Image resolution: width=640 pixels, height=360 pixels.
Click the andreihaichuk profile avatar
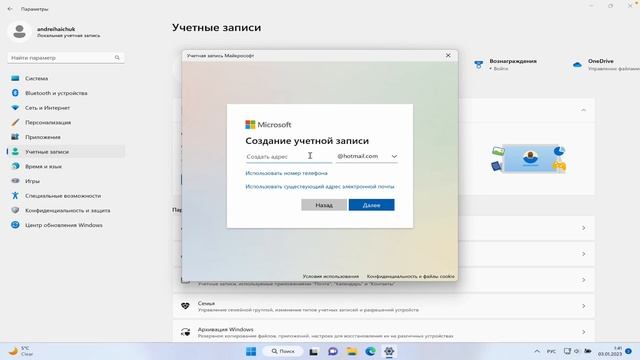(x=19, y=32)
